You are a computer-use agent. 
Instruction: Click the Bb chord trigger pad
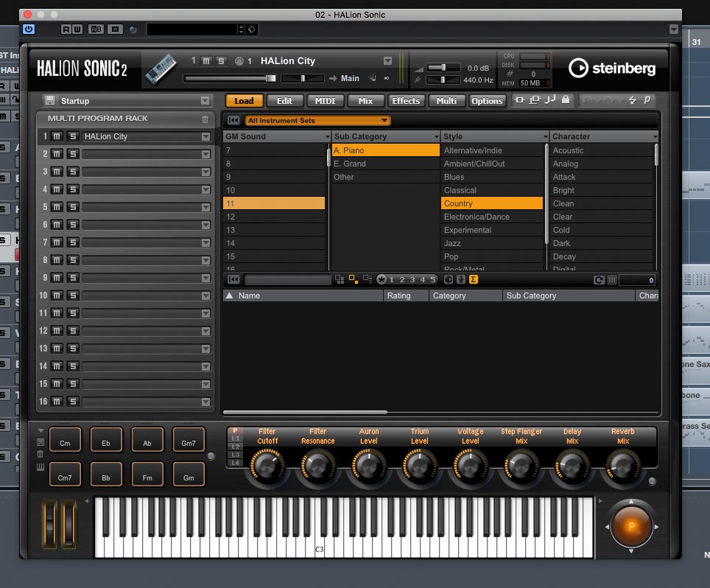coord(106,474)
